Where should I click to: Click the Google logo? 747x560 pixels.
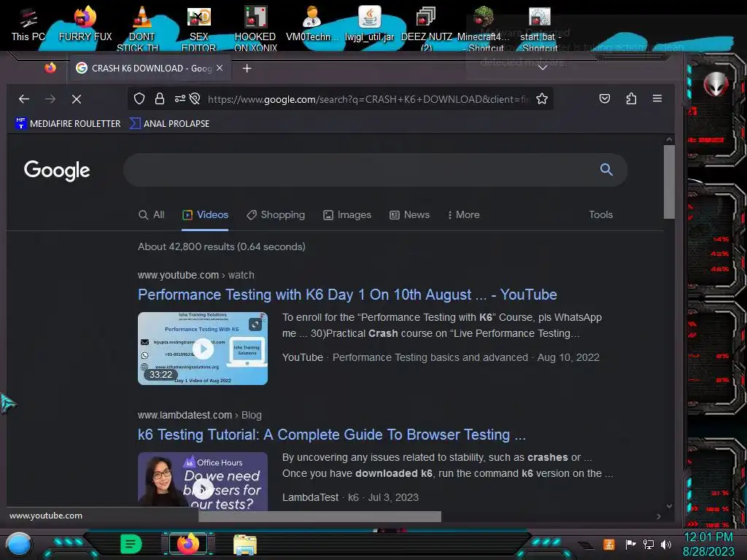pyautogui.click(x=57, y=171)
